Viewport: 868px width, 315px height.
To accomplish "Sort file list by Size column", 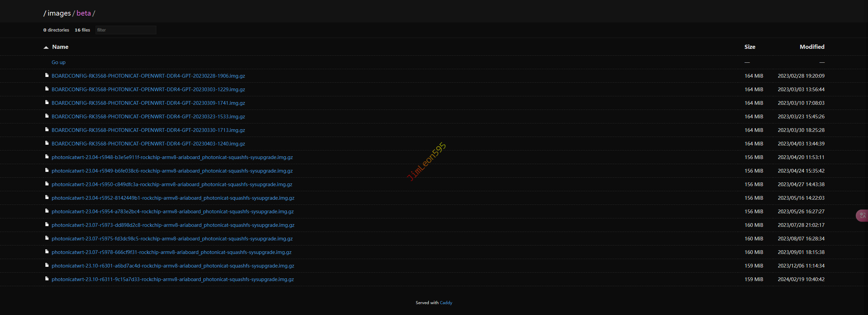I will click(750, 47).
